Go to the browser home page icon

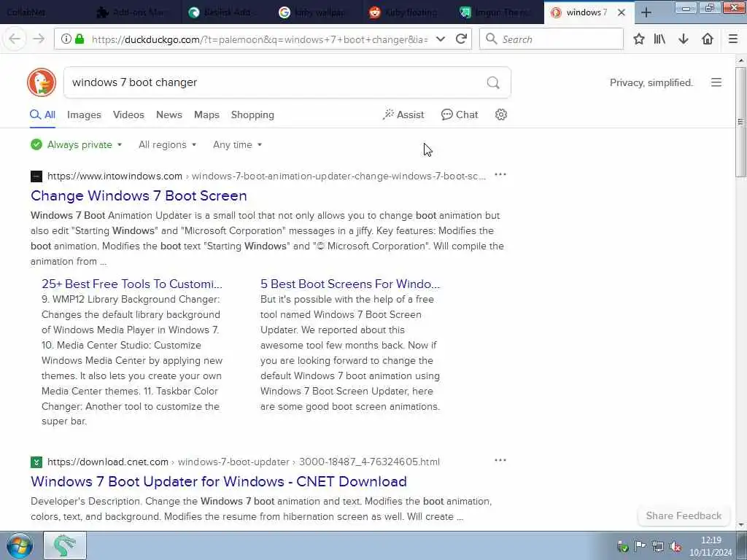coord(708,39)
